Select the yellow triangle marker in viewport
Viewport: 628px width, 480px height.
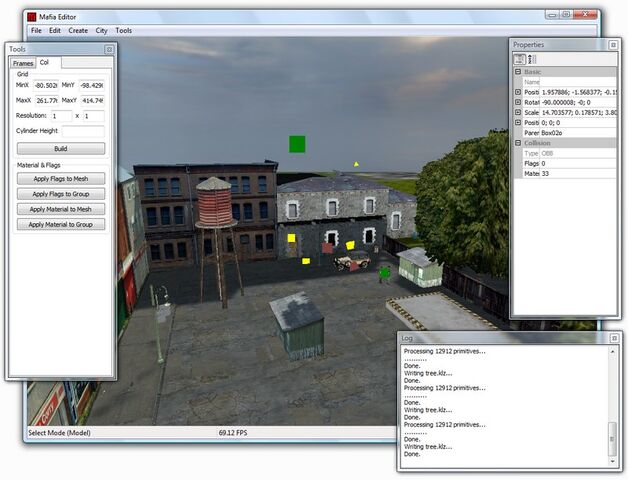[x=356, y=163]
